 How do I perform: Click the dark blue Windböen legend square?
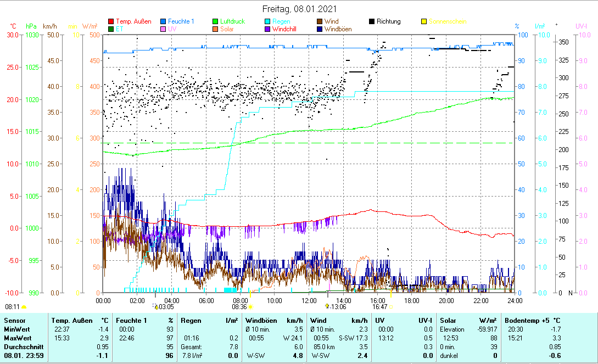320,29
